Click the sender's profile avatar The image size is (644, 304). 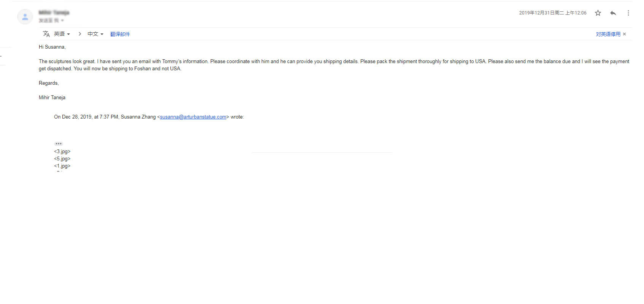click(x=25, y=17)
